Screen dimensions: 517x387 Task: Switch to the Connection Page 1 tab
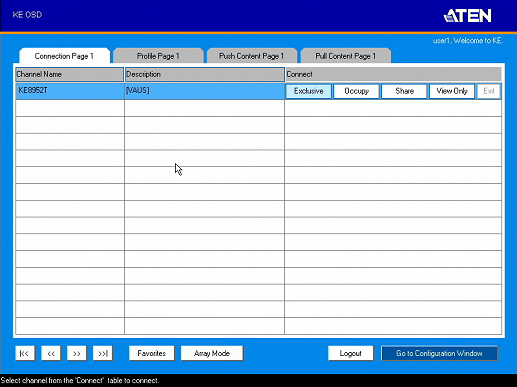coord(64,56)
